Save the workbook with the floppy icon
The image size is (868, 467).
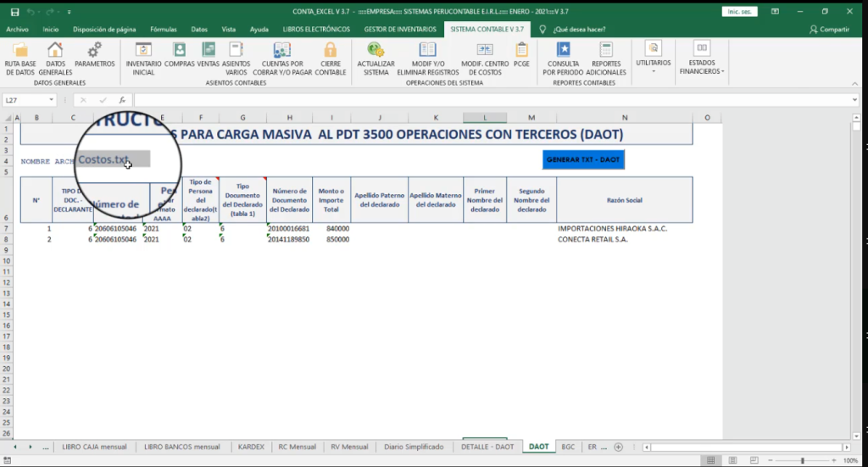[15, 12]
